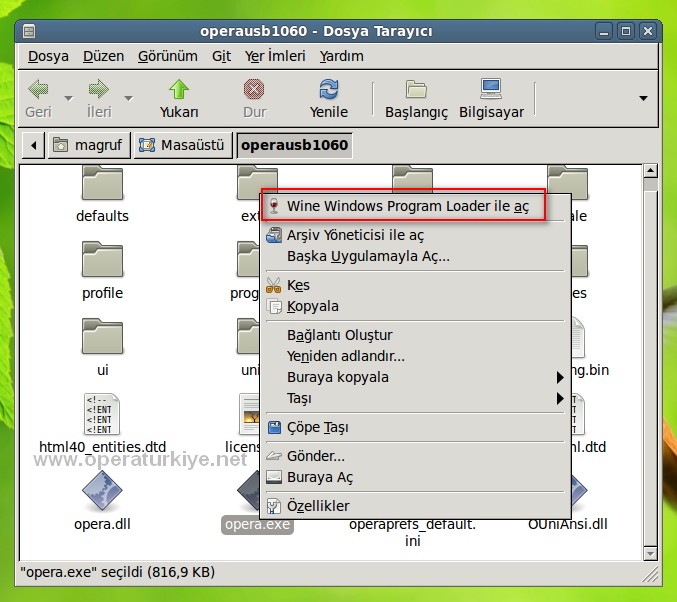Open the toolbar overflow dropdown arrow
The height and width of the screenshot is (602, 677).
pyautogui.click(x=643, y=98)
